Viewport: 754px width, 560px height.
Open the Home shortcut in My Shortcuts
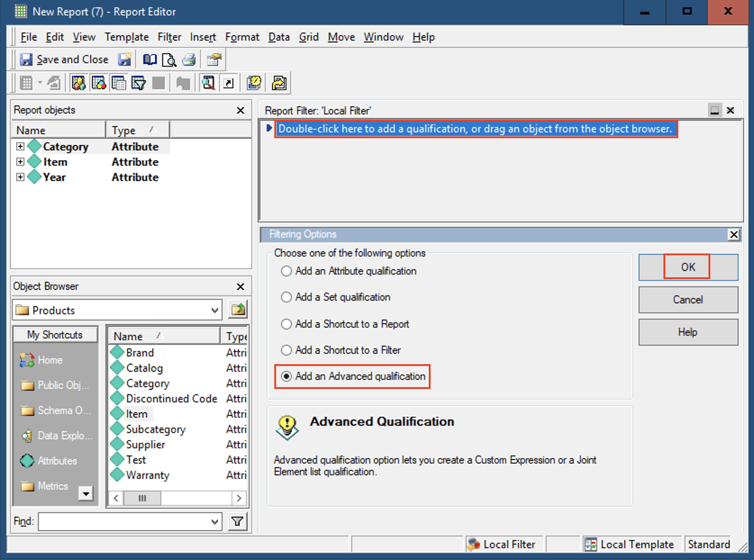27,360
